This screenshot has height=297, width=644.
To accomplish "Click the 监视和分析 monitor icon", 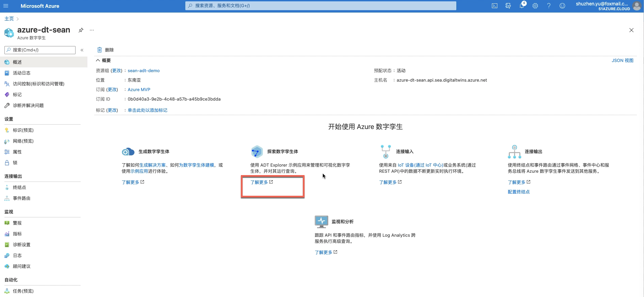I will click(x=321, y=221).
